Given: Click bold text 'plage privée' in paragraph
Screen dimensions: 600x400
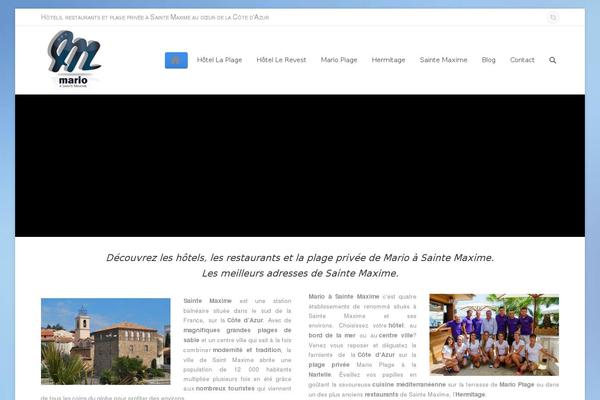Looking at the screenshot, I should click(329, 365).
